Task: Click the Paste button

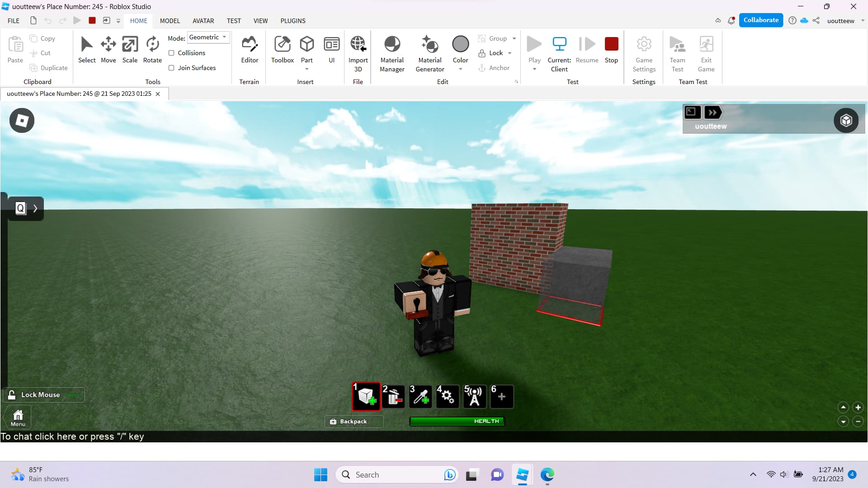Action: (15, 50)
